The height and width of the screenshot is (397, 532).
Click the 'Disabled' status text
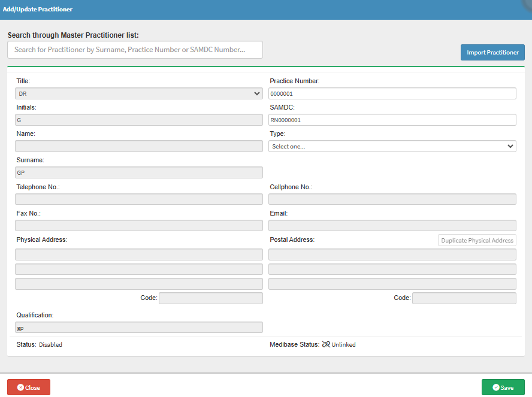50,345
